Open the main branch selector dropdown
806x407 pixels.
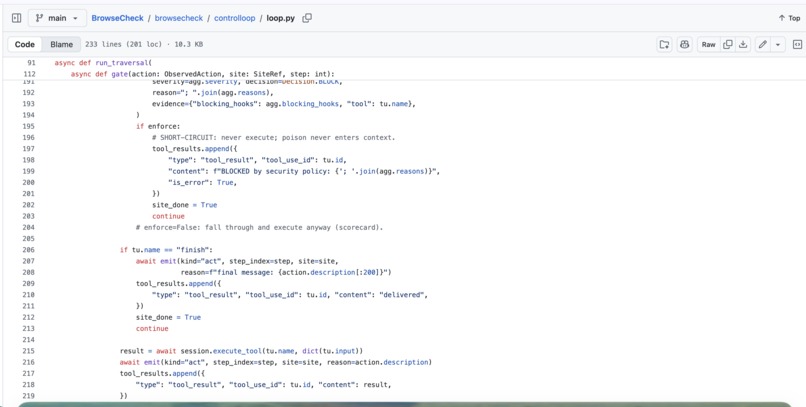pos(57,18)
